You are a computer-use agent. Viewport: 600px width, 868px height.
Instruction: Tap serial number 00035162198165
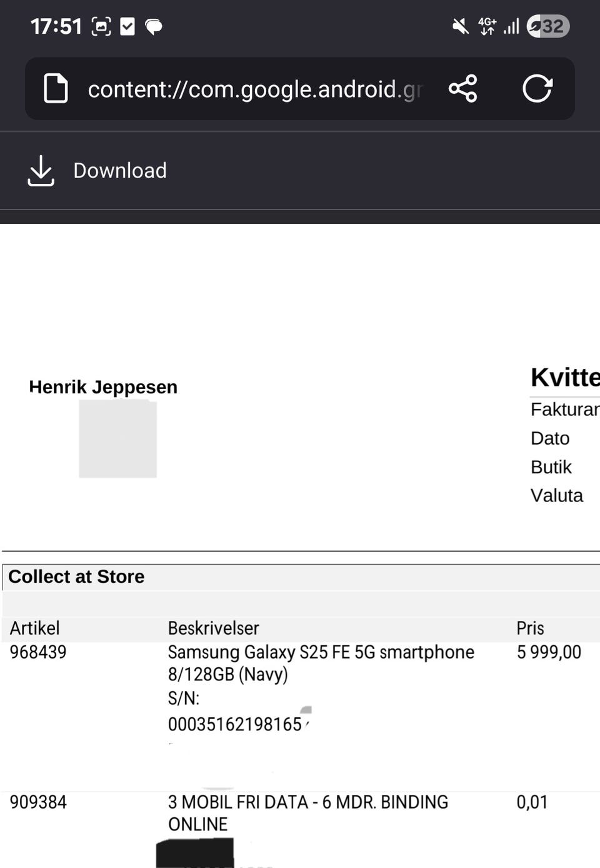(x=235, y=724)
